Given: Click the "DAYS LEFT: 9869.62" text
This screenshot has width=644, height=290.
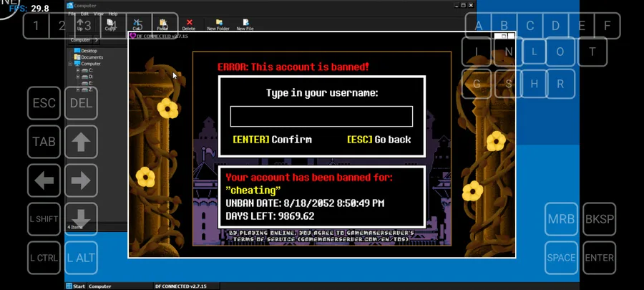Looking at the screenshot, I should click(x=270, y=216).
